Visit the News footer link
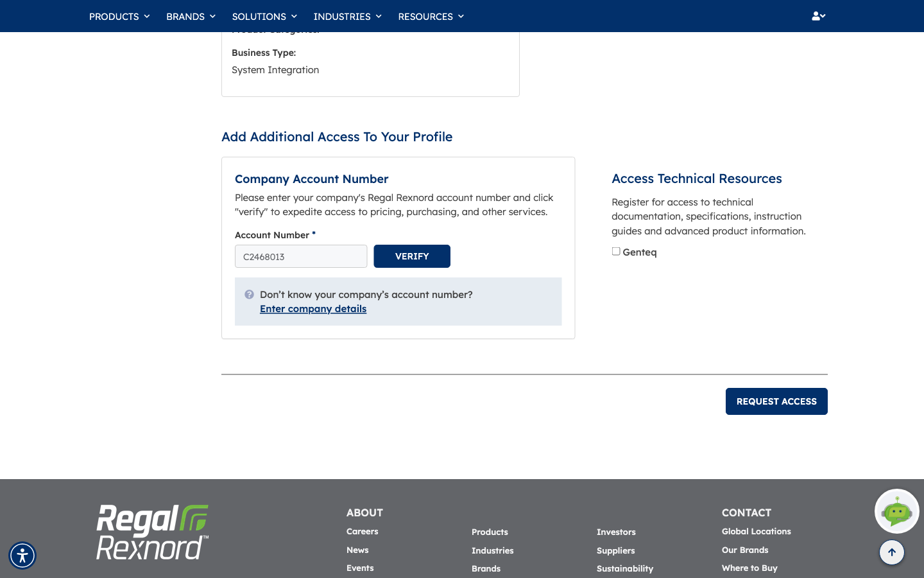Viewport: 924px width, 578px height. click(x=357, y=550)
